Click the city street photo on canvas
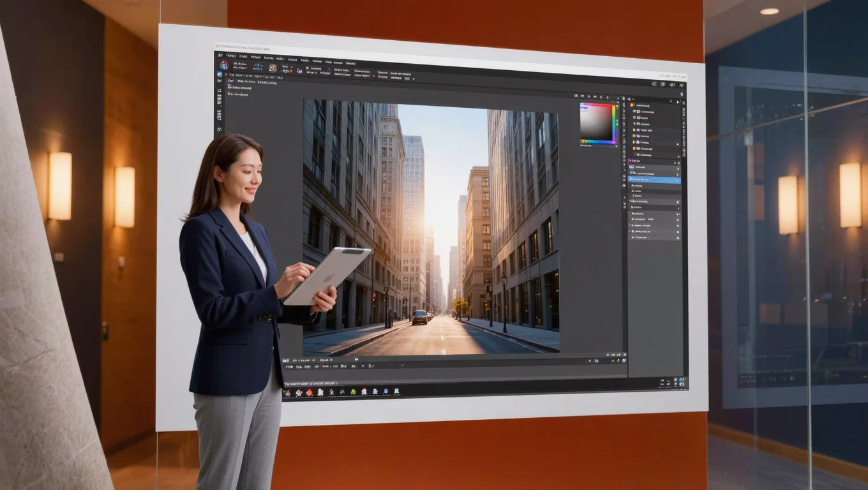This screenshot has height=490, width=868. (431, 226)
